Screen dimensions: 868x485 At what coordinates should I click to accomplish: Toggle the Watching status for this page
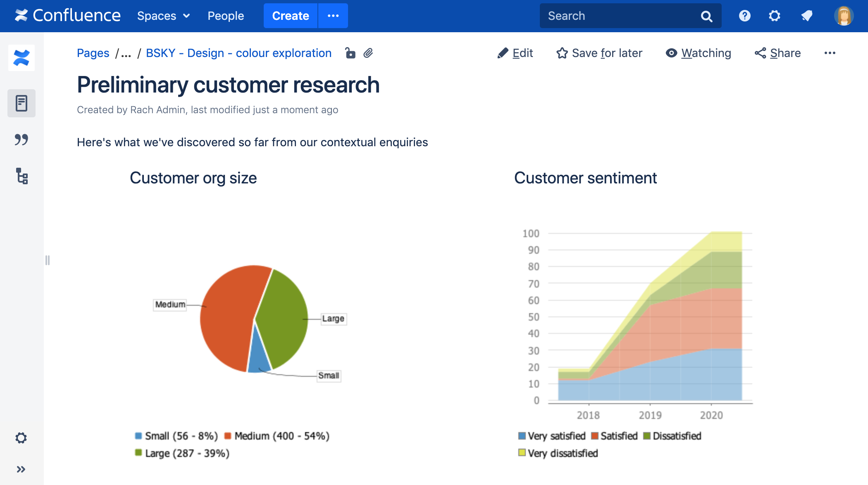tap(698, 53)
